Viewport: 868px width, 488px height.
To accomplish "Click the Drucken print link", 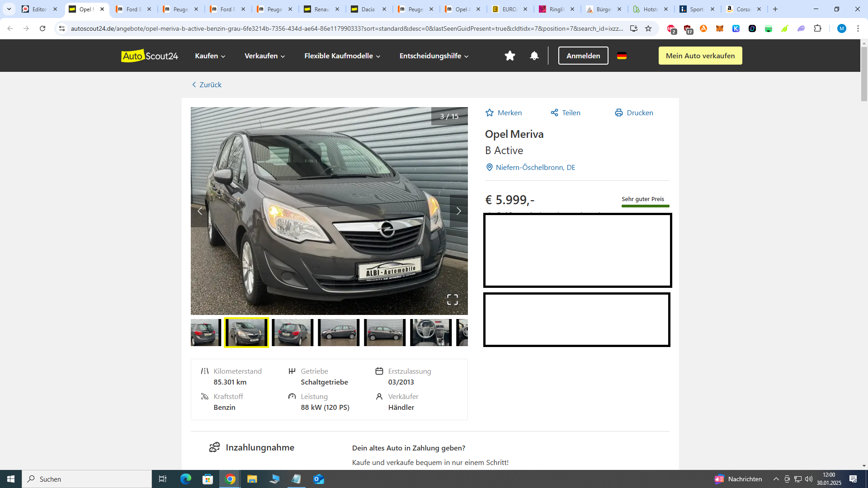I will point(634,113).
